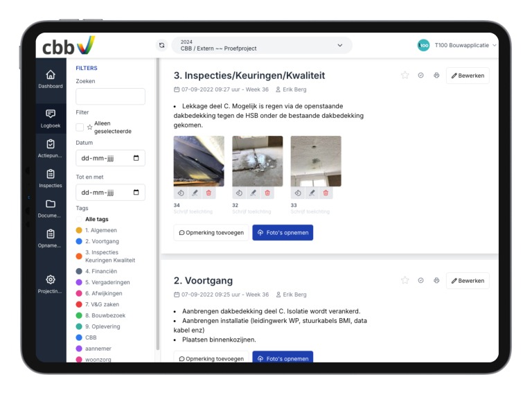Click Bewerken on the Inspecties entry
Viewport: 532px width, 395px height.
pos(468,76)
